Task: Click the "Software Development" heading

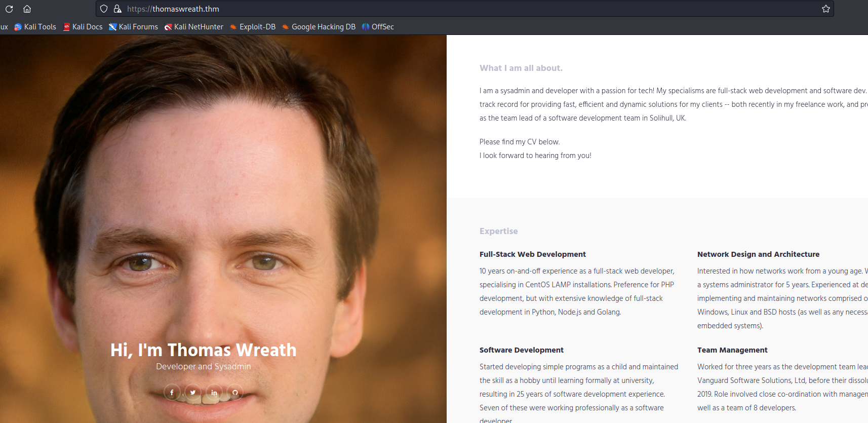Action: coord(522,350)
